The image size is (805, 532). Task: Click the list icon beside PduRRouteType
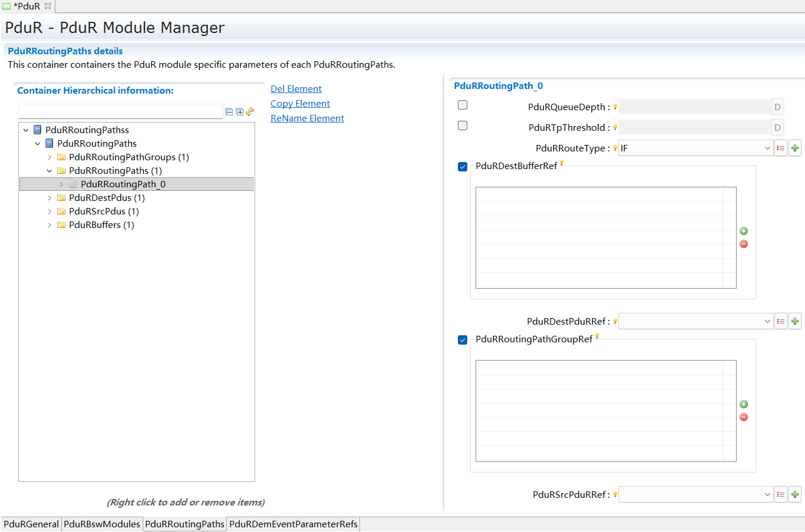781,148
